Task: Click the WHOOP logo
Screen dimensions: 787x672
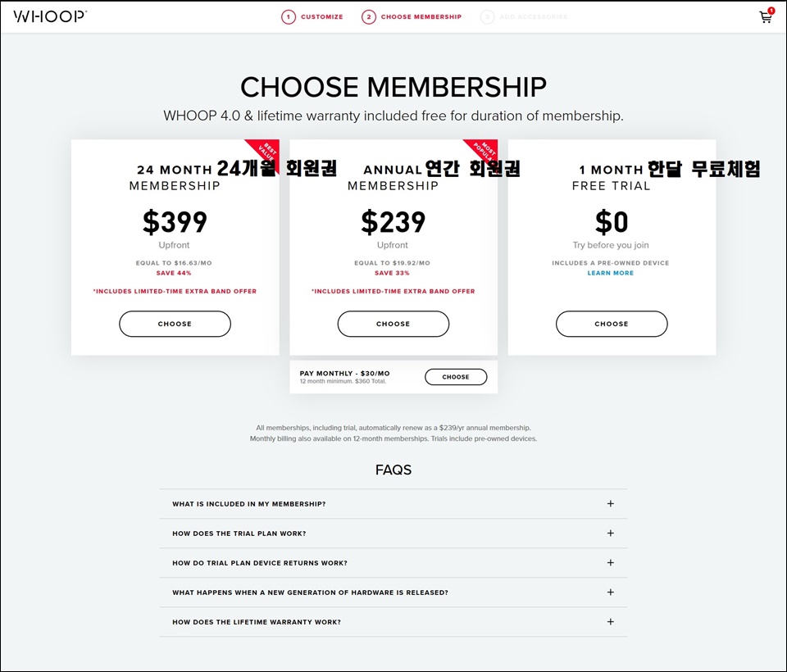Action: tap(50, 16)
